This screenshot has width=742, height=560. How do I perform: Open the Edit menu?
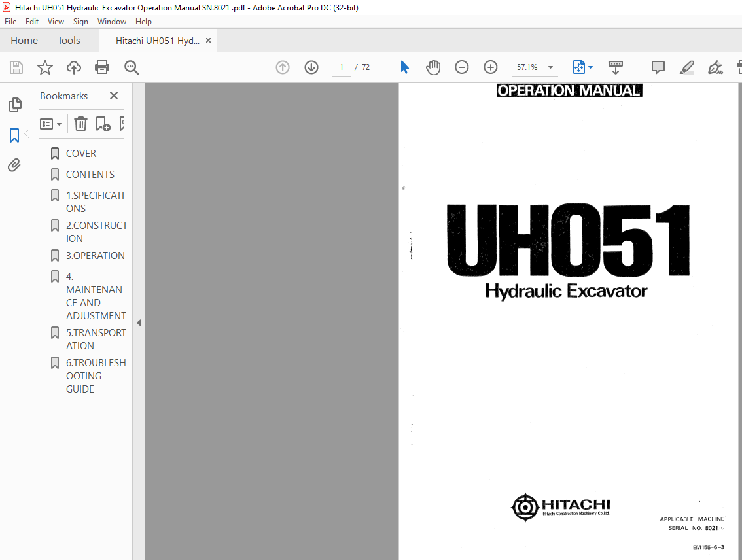[x=31, y=22]
